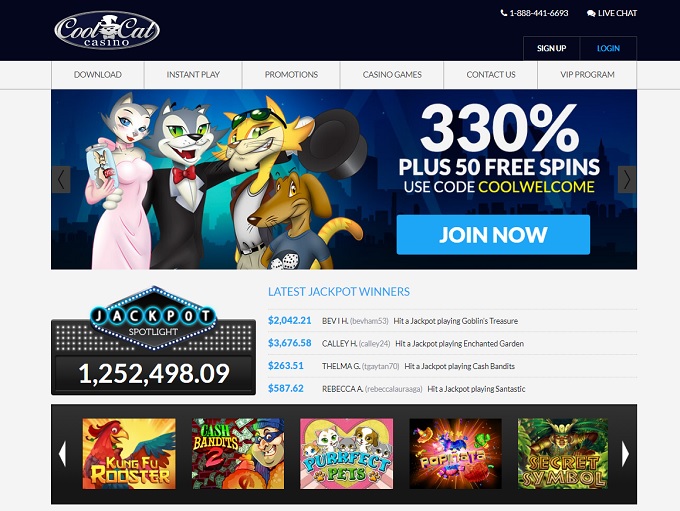Select Casino Games in navigation bar

[392, 75]
